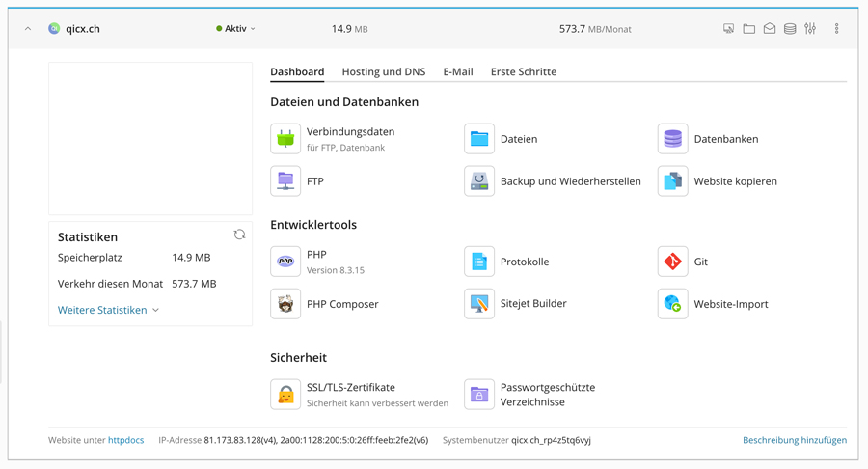Open Datenbanken
868x469 pixels.
point(725,139)
